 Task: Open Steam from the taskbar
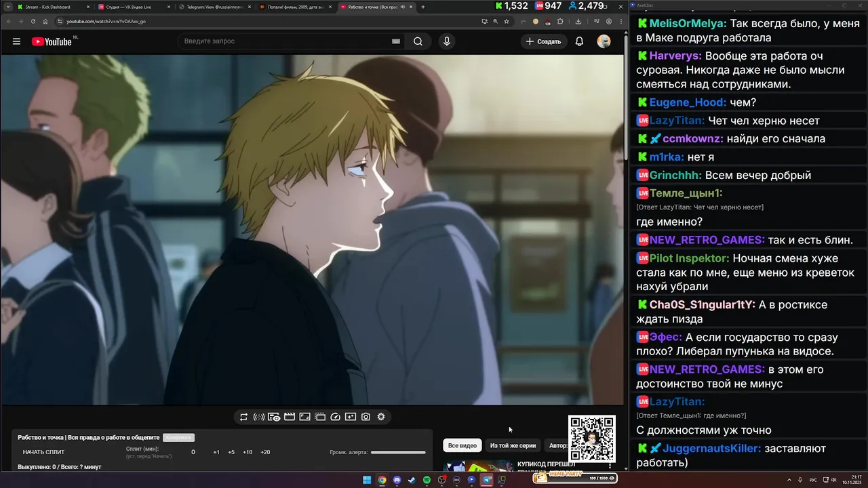(412, 480)
